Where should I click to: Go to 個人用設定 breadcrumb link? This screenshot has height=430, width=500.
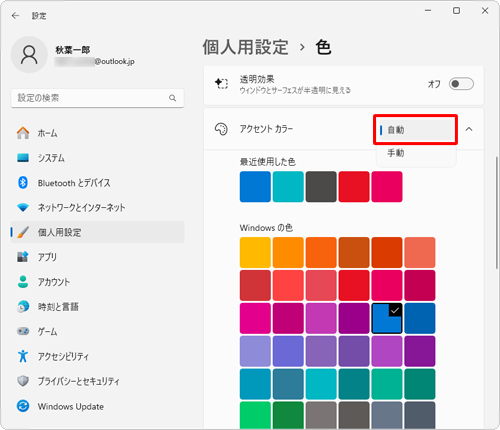coord(245,47)
